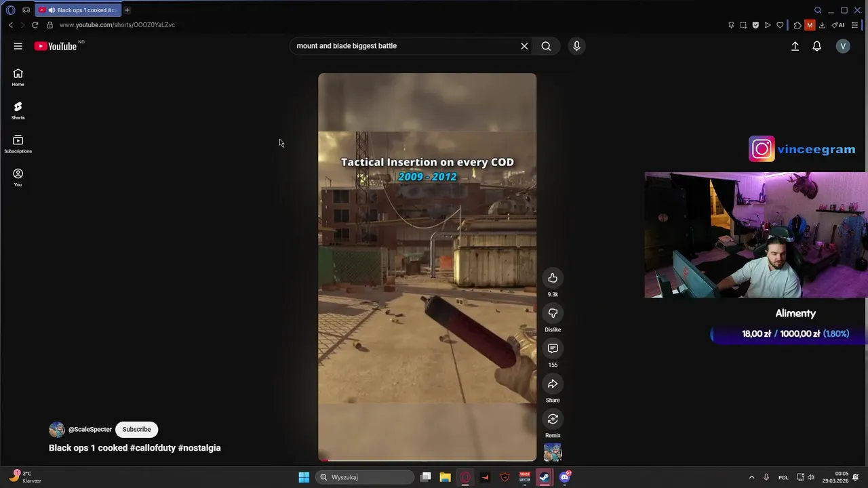This screenshot has height=488, width=868.
Task: Click the YouTube URL address field
Action: 117,25
